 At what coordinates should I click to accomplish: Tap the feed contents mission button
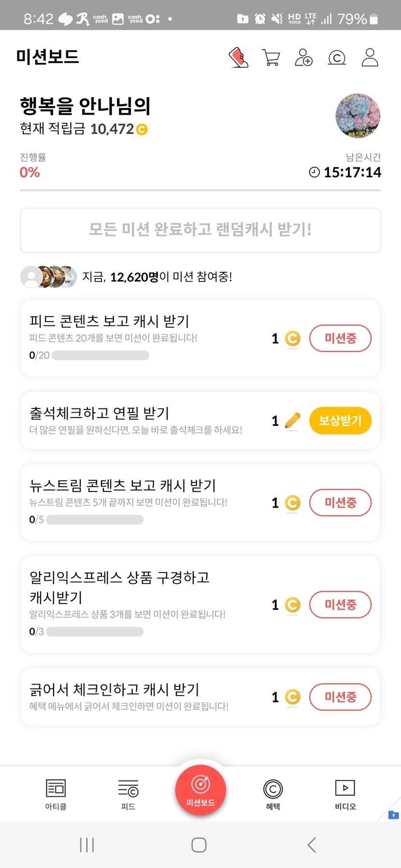tap(340, 338)
